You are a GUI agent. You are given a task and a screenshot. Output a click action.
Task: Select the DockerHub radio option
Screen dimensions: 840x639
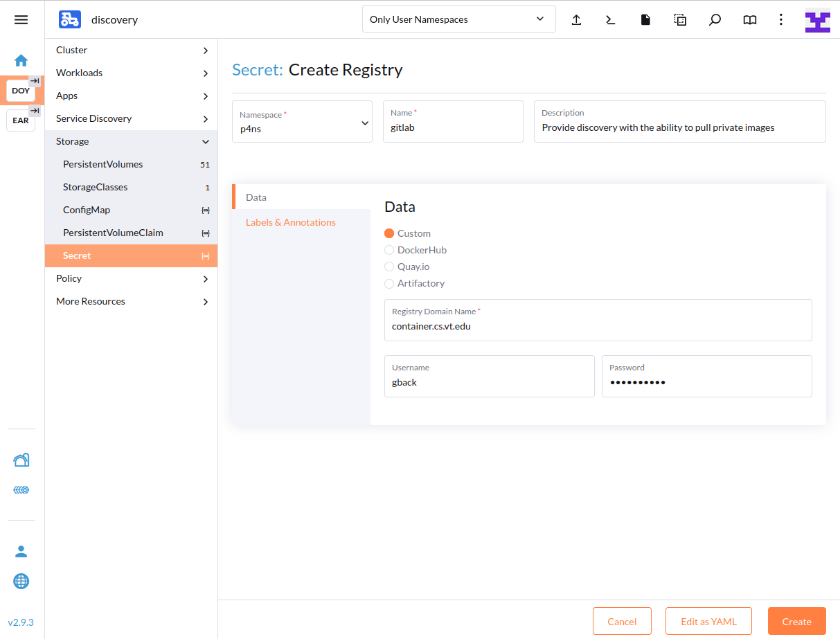[389, 250]
